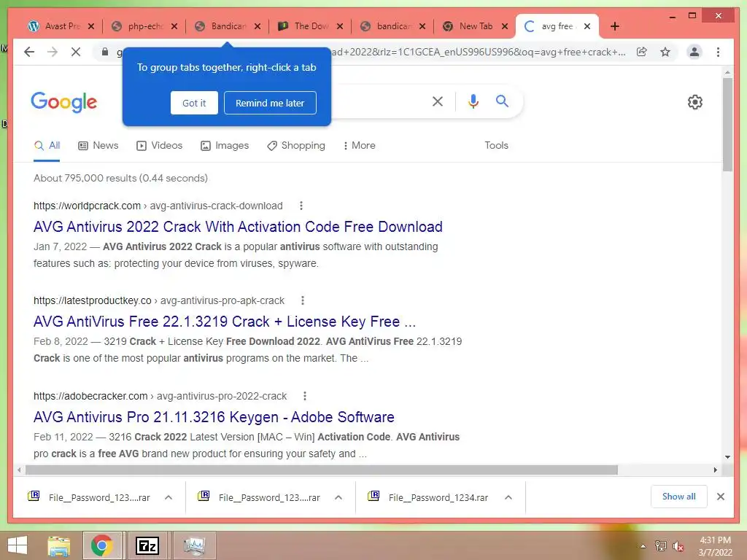Screen dimensions: 747x560
Task: Close the php-echo tab
Action: tap(174, 26)
